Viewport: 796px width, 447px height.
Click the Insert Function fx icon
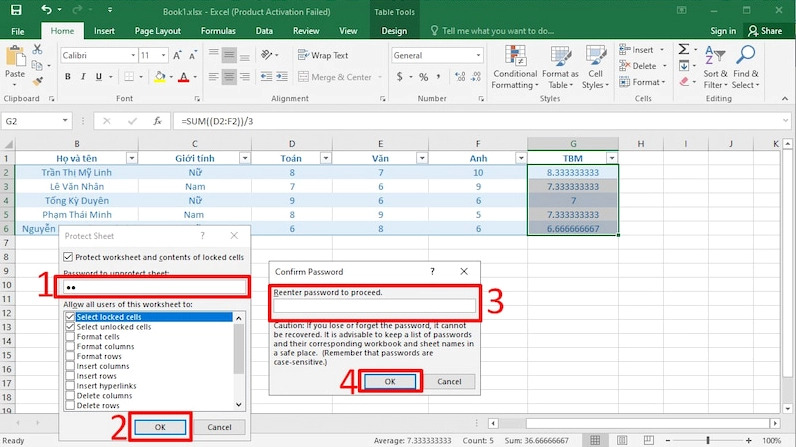click(x=157, y=121)
